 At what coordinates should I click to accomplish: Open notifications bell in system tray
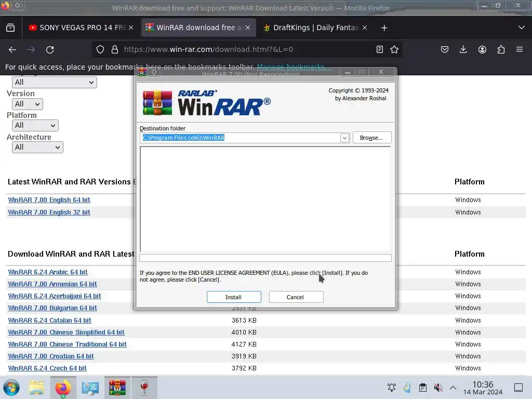(392, 388)
